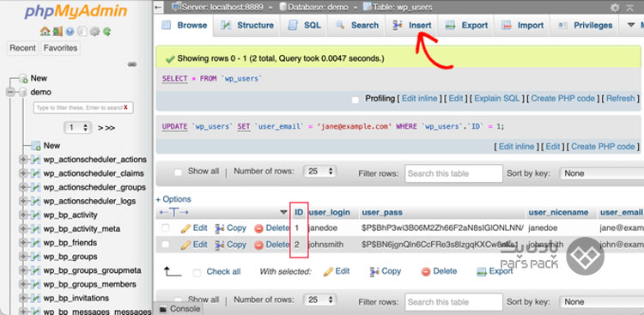This screenshot has width=644, height=315.
Task: Open navigation panel settings gear icon
Action: click(x=94, y=31)
